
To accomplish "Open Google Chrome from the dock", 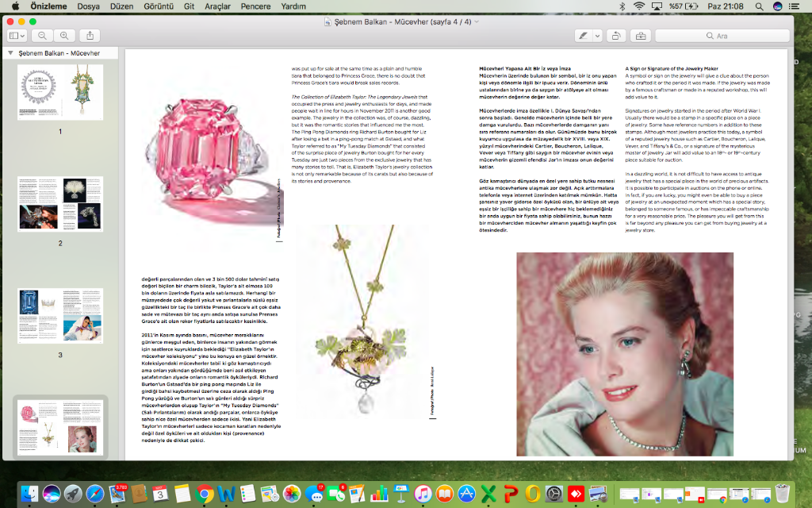I will 204,493.
